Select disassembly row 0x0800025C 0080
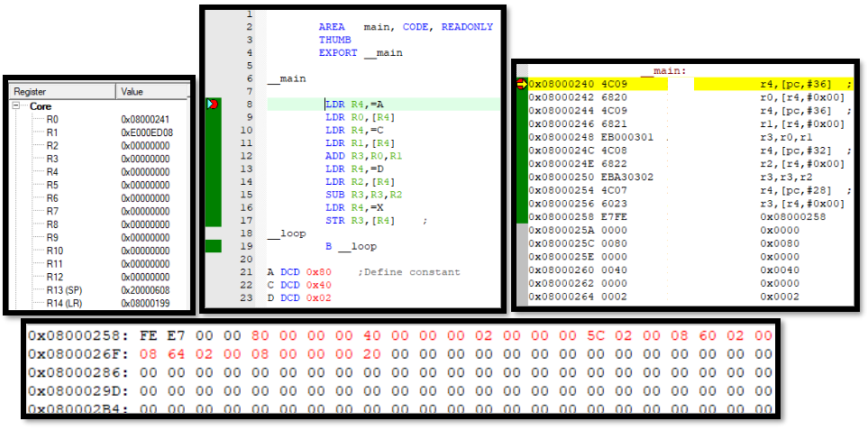This screenshot has width=868, height=430. [x=690, y=243]
